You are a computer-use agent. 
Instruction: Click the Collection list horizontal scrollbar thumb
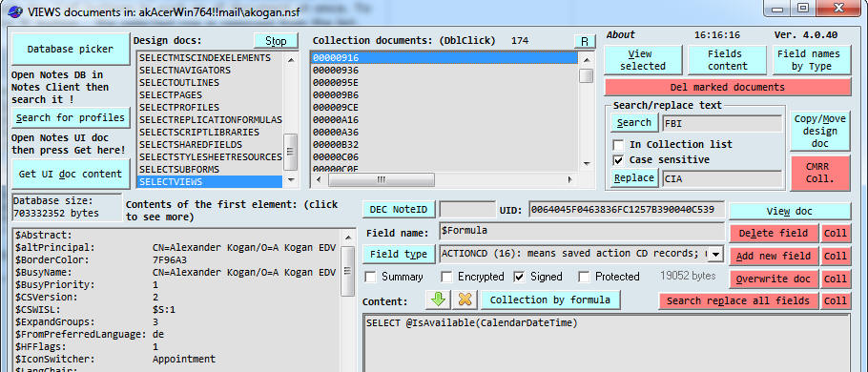click(382, 180)
